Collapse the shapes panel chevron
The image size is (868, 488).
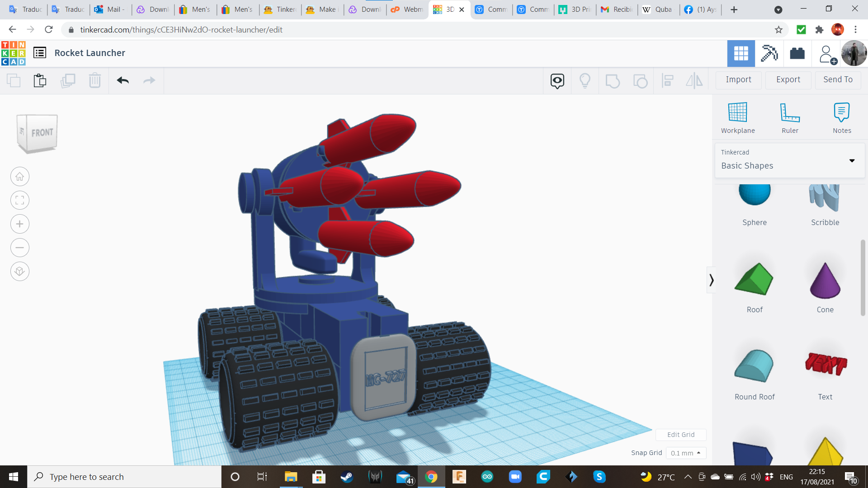tap(712, 280)
